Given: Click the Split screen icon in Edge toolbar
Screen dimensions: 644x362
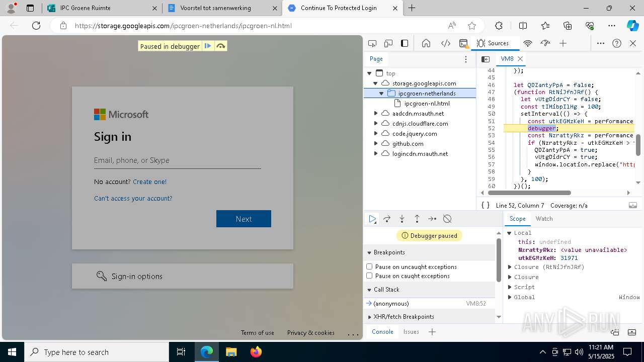Looking at the screenshot, I should coord(523,26).
